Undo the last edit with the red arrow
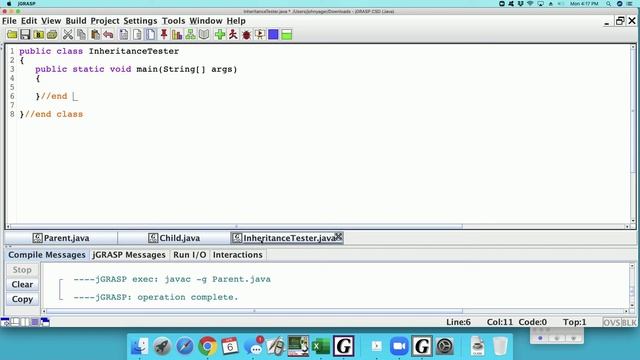 click(108, 35)
